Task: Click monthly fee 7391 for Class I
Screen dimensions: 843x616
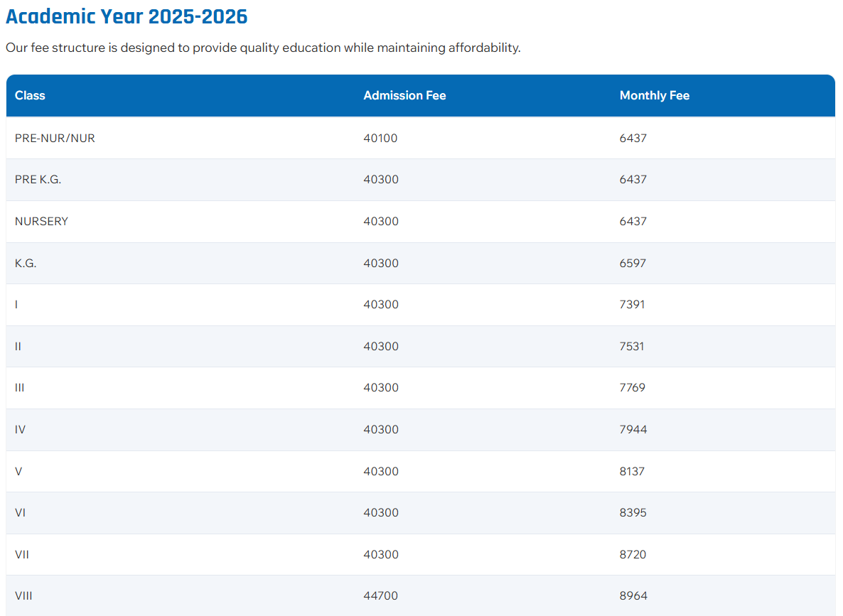Action: click(633, 304)
